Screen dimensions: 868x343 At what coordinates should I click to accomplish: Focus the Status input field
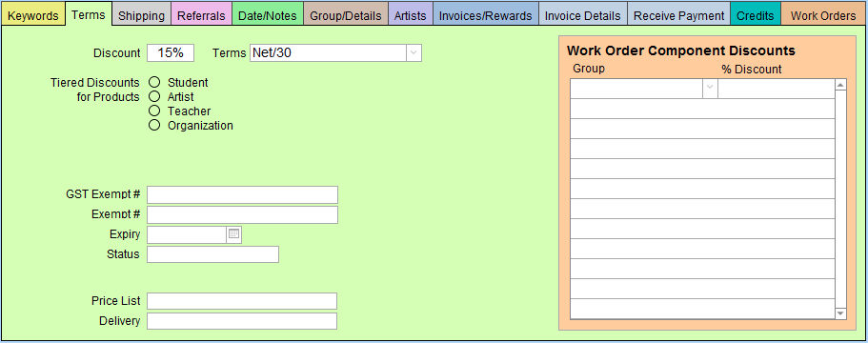pyautogui.click(x=213, y=254)
